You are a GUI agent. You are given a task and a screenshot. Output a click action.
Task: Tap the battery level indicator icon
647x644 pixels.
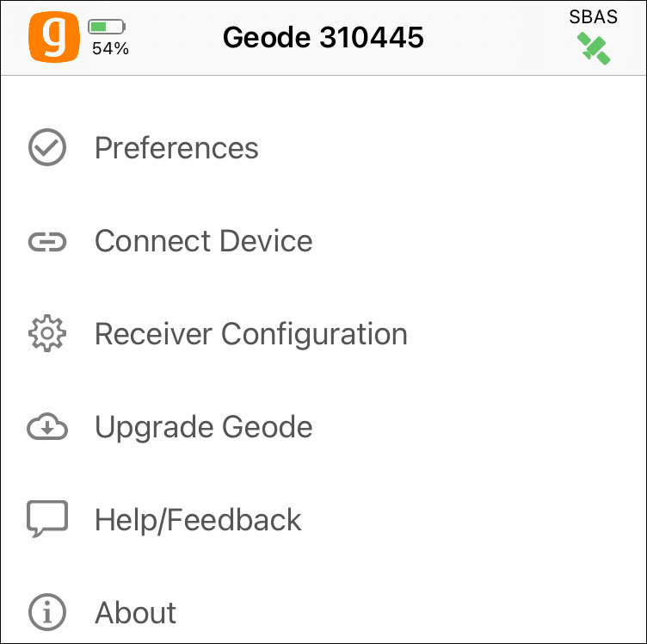106,28
